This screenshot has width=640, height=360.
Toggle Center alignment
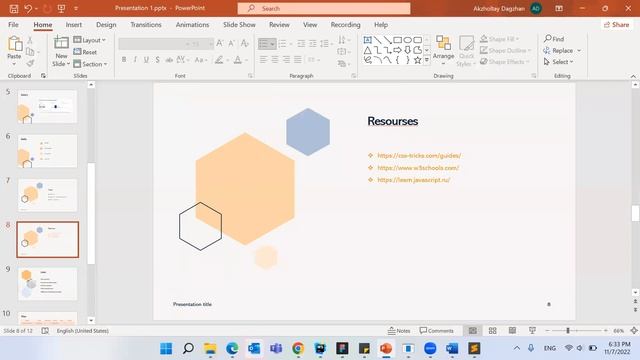pos(275,60)
